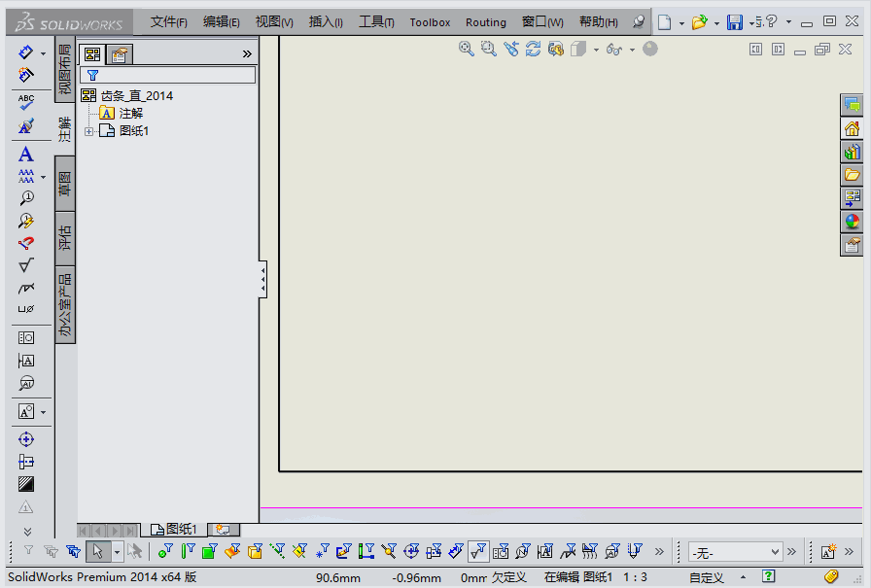Screen dimensions: 871x588
Task: Switch to the 视图布局 tab
Action: point(64,69)
